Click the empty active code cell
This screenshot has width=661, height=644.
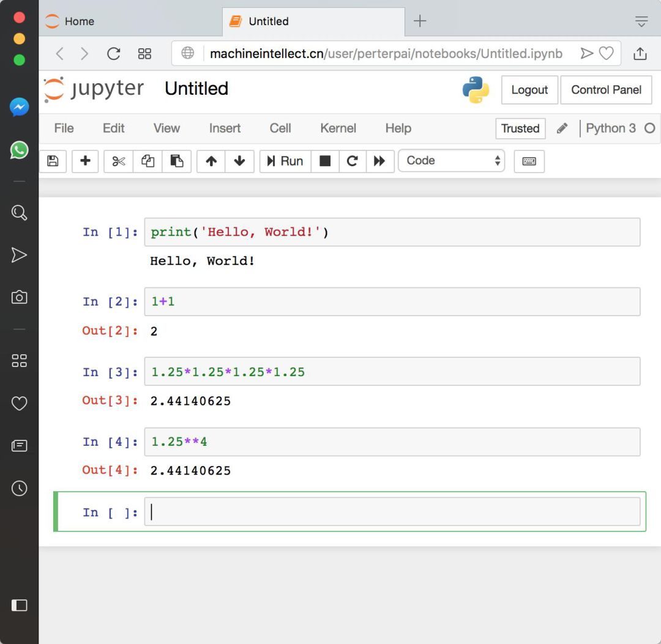[392, 512]
